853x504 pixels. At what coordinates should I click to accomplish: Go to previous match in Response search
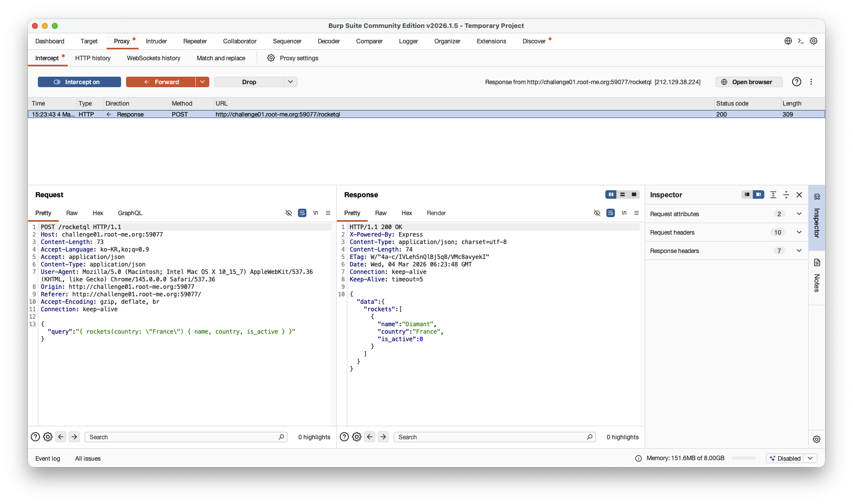370,437
